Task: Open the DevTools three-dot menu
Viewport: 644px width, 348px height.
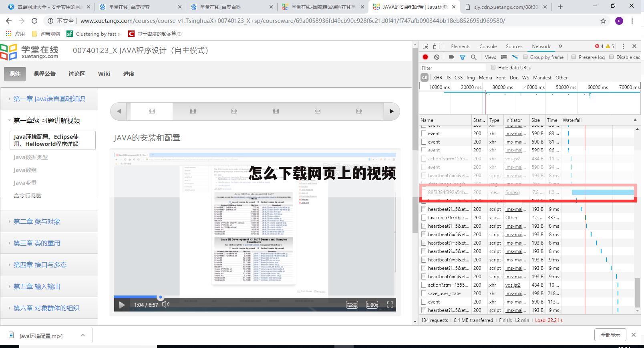Action: 623,46
